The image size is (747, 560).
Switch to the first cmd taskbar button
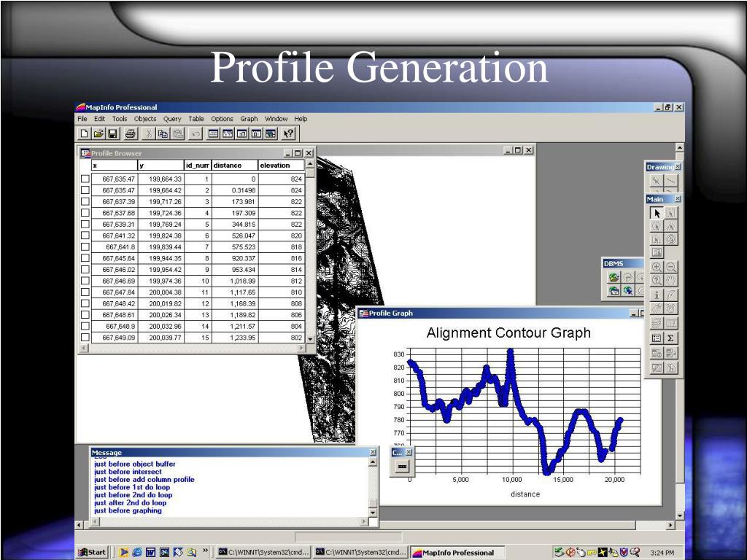click(x=264, y=553)
